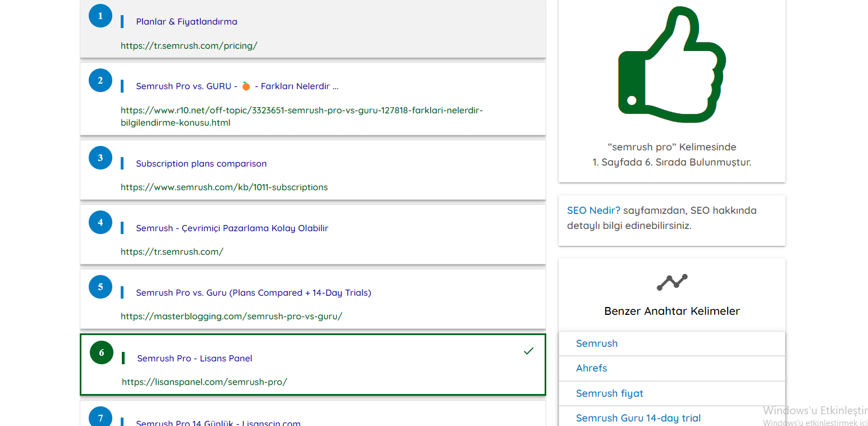
Task: Click the green checkmark on Lisans Panel result
Action: click(x=528, y=351)
